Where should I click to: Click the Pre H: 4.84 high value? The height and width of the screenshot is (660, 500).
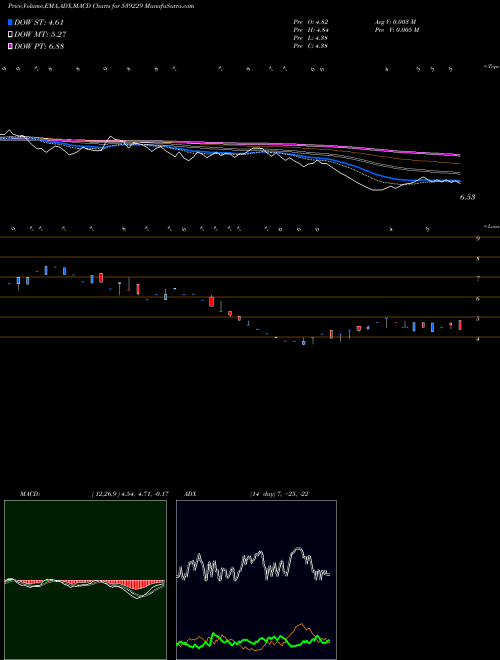[x=311, y=29]
